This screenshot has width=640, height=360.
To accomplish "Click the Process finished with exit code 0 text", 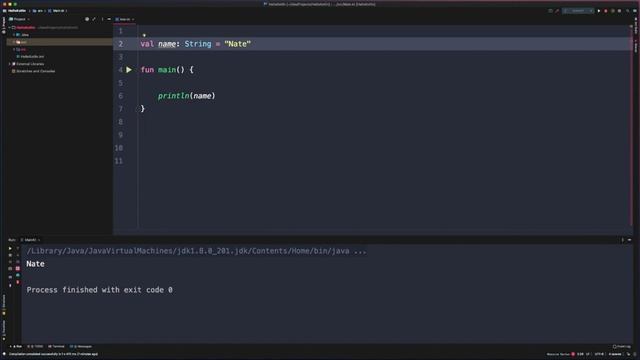I will [x=100, y=290].
